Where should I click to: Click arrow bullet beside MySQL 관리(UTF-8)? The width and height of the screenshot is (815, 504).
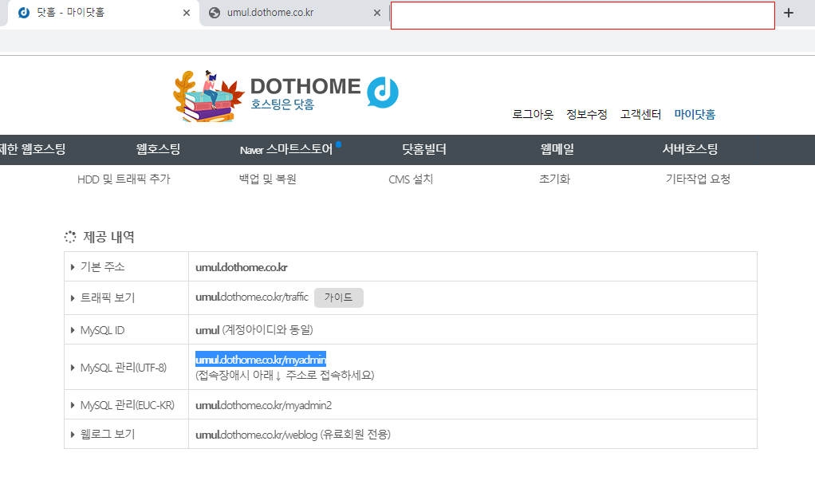coord(73,368)
